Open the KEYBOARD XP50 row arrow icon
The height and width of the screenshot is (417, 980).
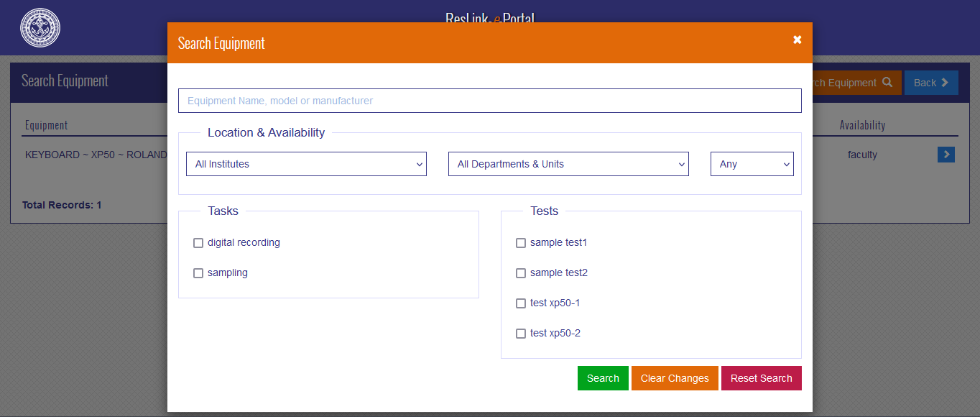click(x=946, y=155)
